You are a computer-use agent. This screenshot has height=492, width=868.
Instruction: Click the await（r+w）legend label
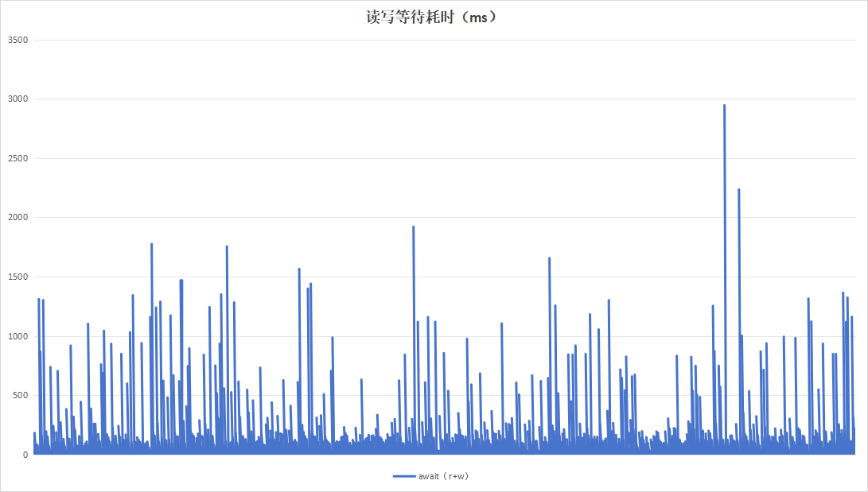[x=443, y=476]
